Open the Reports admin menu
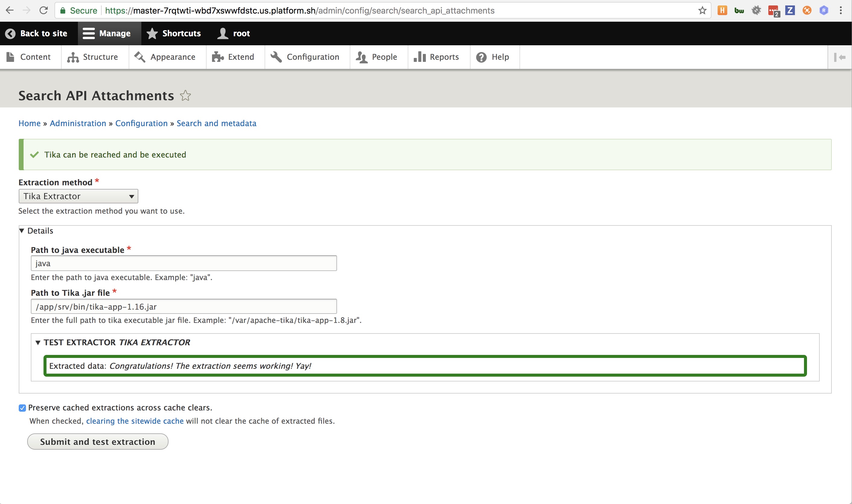This screenshot has height=504, width=852. point(439,57)
